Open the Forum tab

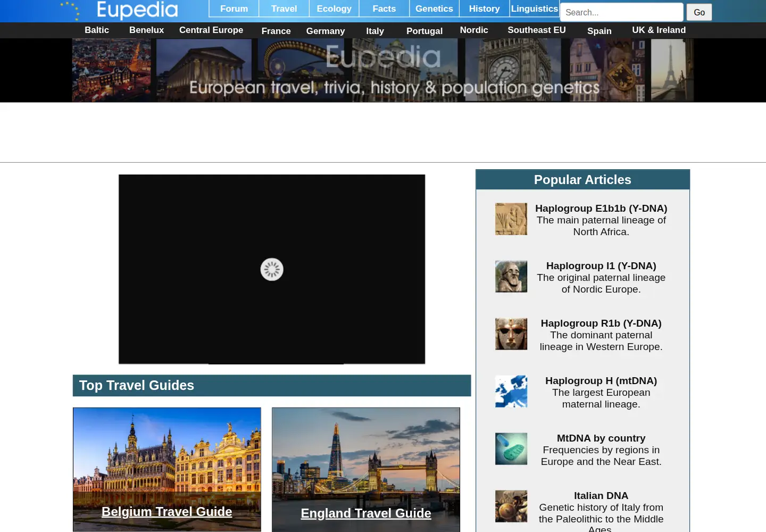(234, 9)
